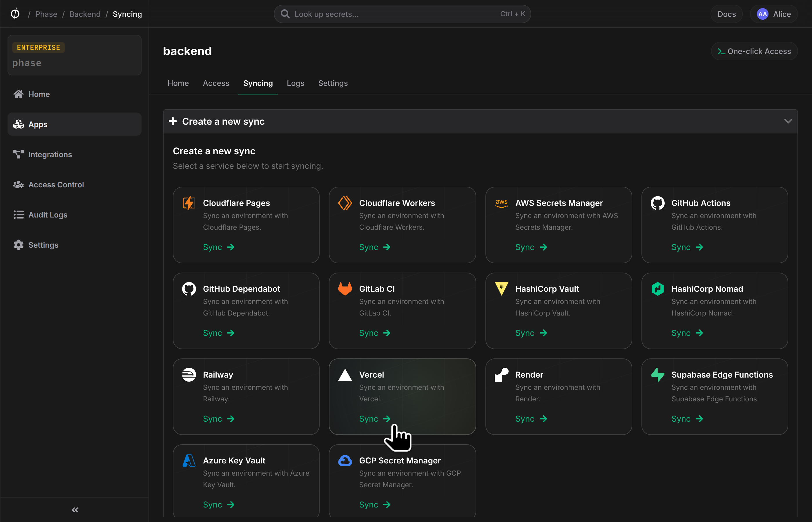Collapse the Create a new sync panel chevron
Image resolution: width=812 pixels, height=522 pixels.
coord(788,121)
